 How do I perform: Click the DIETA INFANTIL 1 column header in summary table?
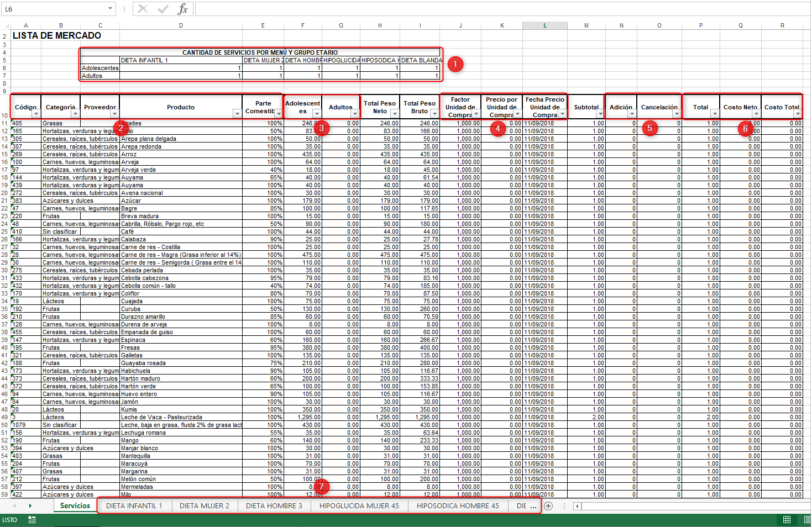(x=181, y=60)
